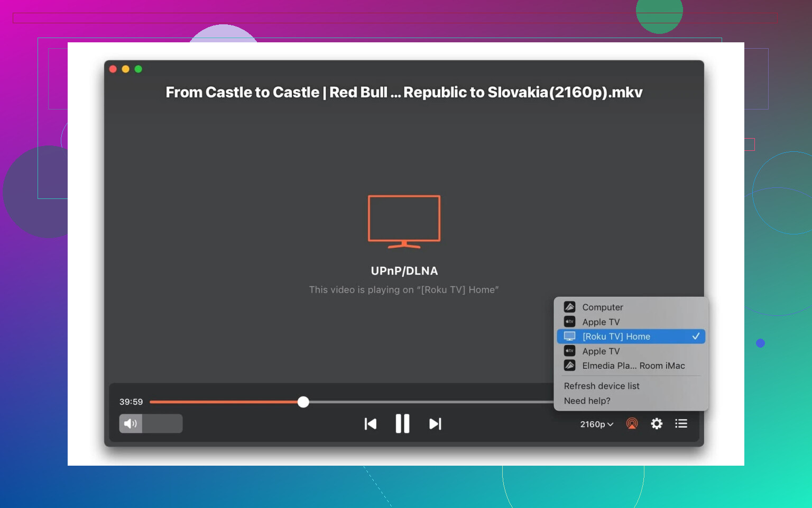Open the 2160p quality dropdown
This screenshot has width=812, height=508.
[596, 424]
